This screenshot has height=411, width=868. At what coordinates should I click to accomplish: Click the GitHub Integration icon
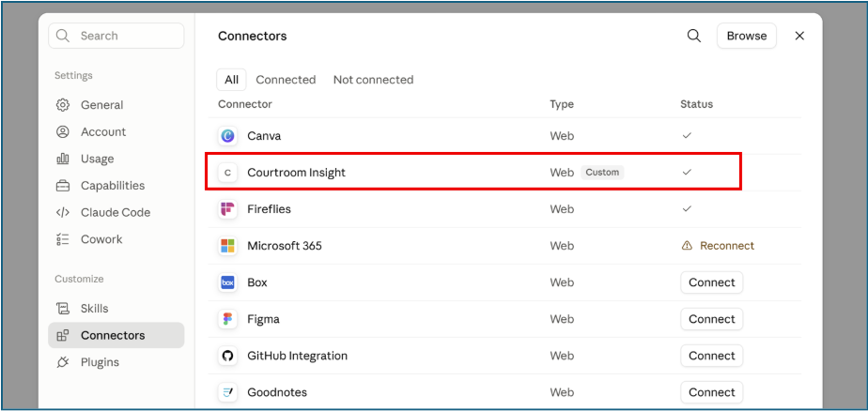click(x=227, y=356)
